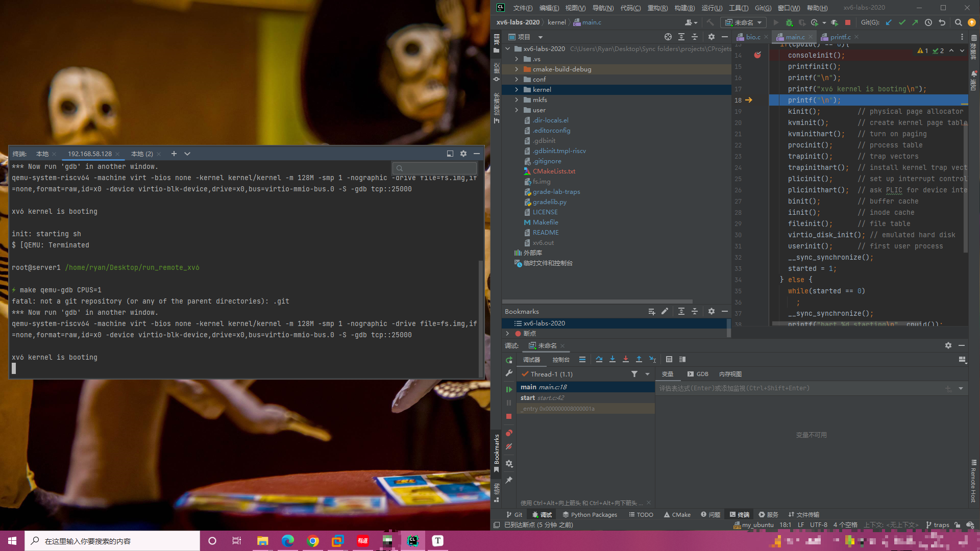This screenshot has height=551, width=980.
Task: Switch to bio.c editor tab
Action: [x=752, y=37]
